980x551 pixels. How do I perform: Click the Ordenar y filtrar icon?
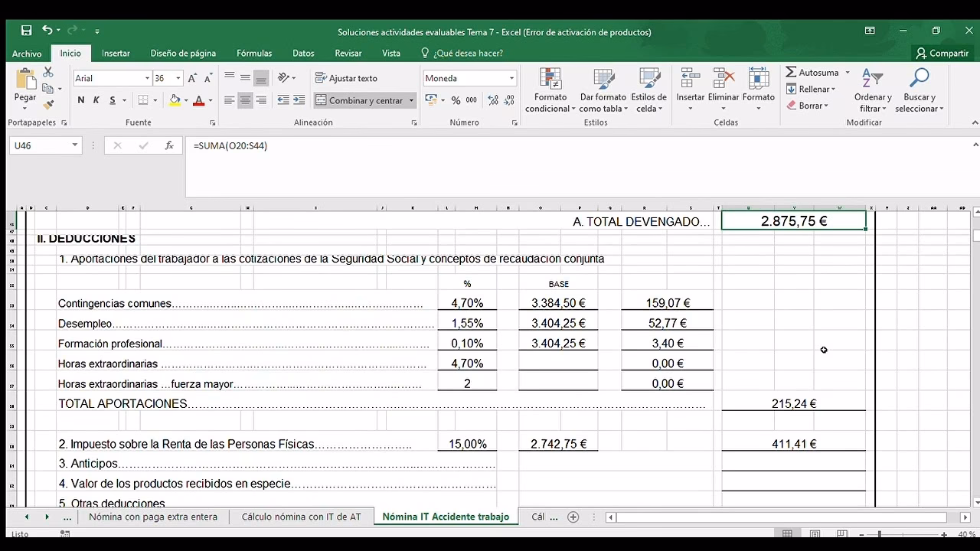[x=873, y=90]
